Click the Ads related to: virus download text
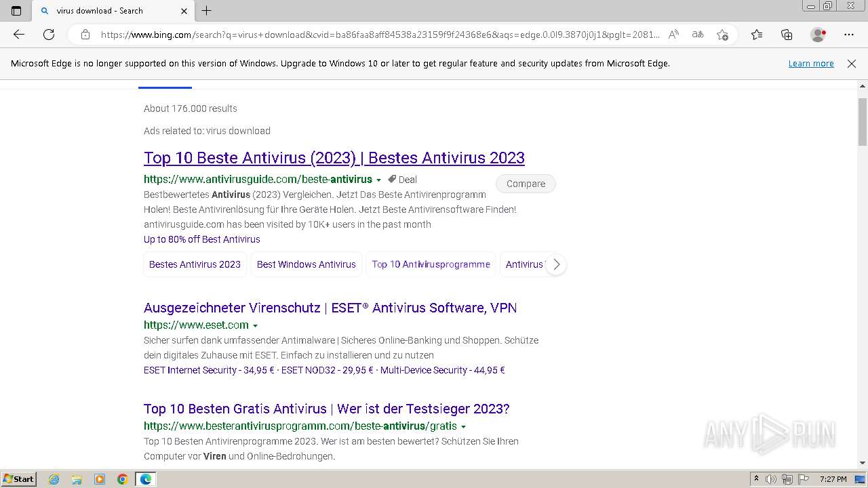Screen dimensions: 868x488 207,131
